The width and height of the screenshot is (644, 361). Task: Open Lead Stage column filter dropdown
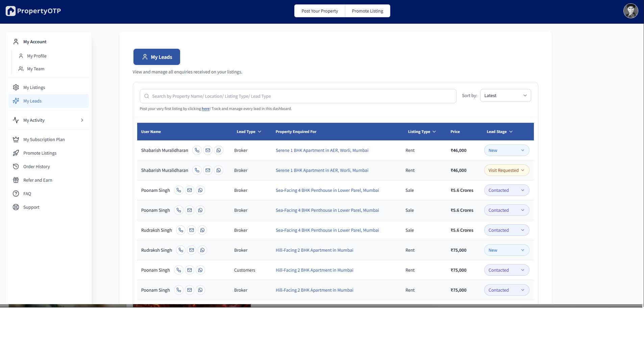511,132
